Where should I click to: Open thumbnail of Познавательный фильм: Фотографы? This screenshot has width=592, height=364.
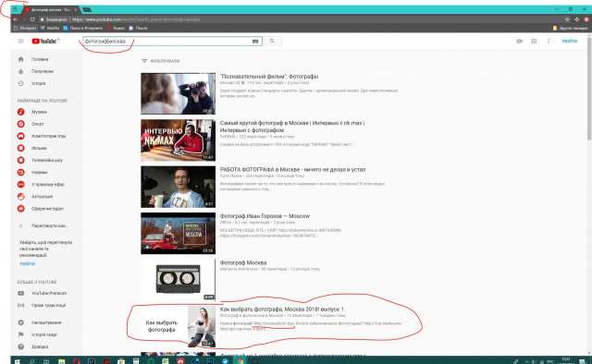[x=179, y=93]
